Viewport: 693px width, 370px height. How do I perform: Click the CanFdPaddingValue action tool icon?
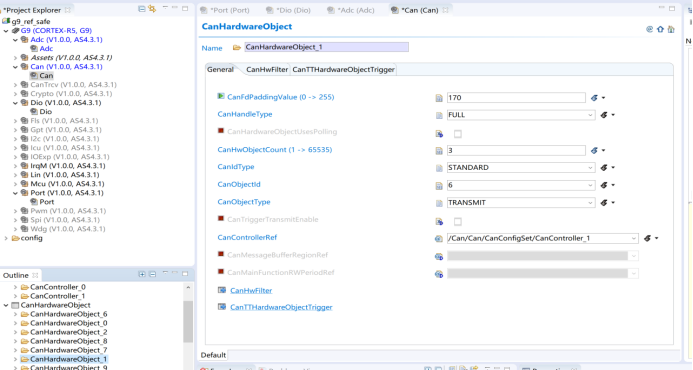pos(594,98)
